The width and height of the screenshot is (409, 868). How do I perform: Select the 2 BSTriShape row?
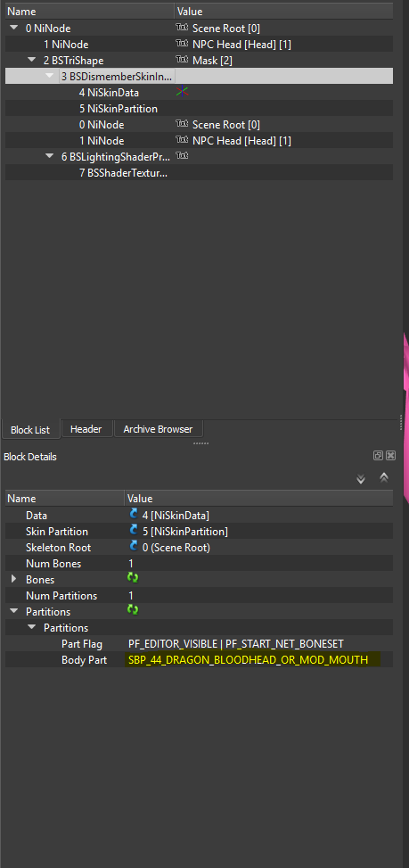(199, 60)
